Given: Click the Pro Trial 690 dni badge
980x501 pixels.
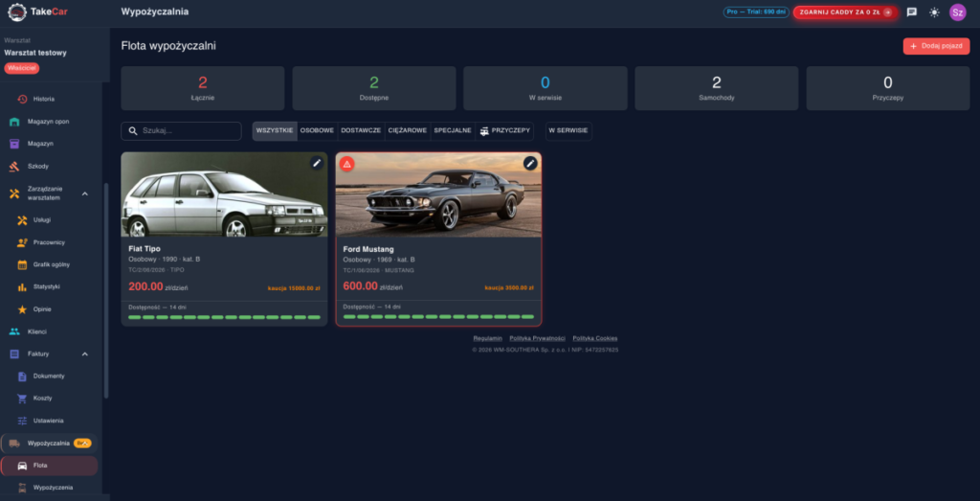Looking at the screenshot, I should 756,11.
